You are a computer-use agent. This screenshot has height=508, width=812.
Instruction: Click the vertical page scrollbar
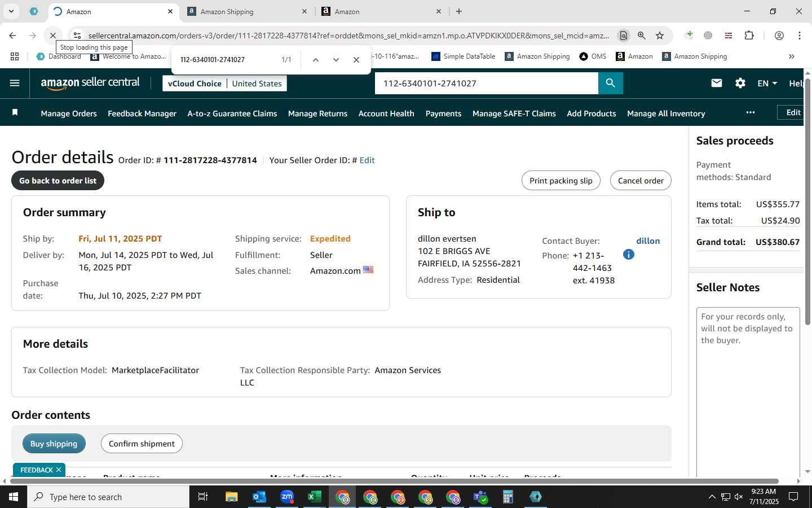click(x=807, y=200)
